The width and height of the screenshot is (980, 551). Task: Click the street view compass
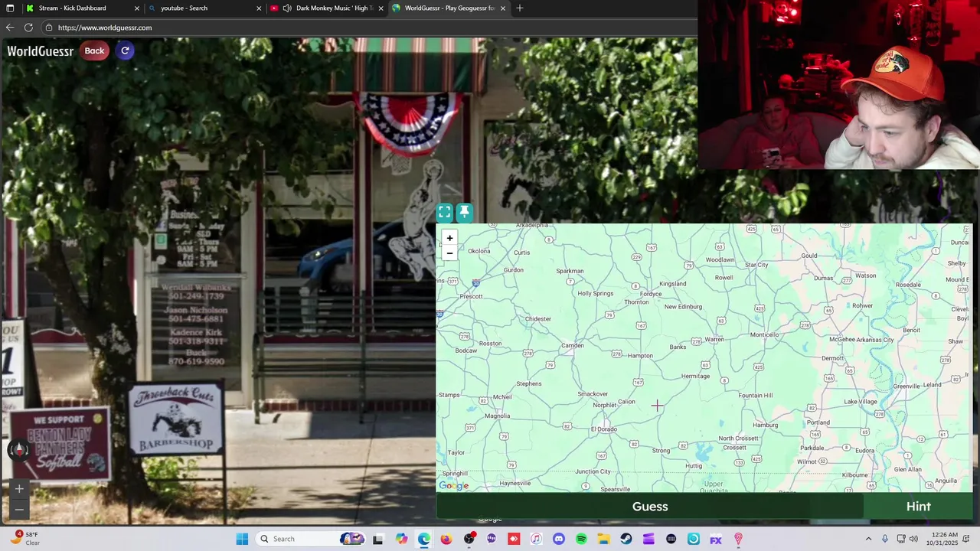[x=19, y=450]
